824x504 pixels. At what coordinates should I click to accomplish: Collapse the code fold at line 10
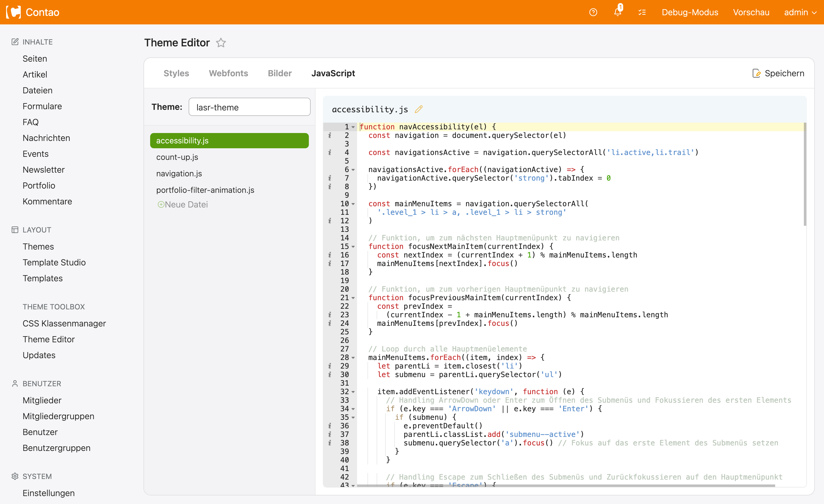pos(353,204)
